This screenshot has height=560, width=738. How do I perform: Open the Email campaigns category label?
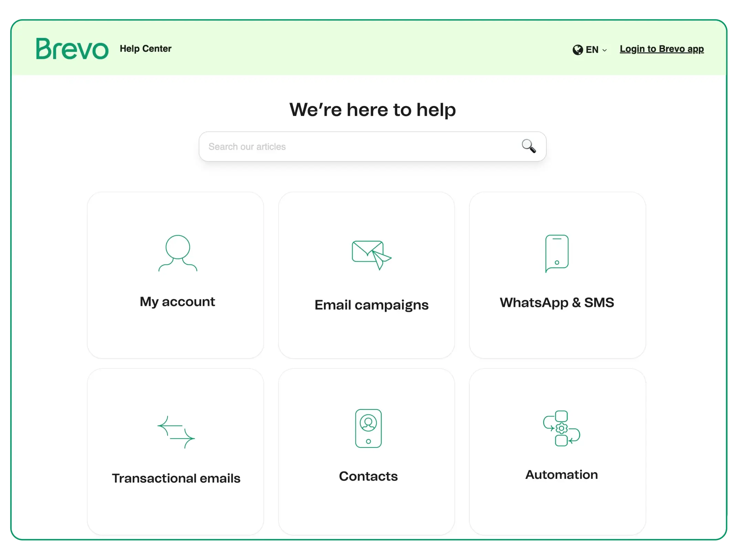coord(371,305)
